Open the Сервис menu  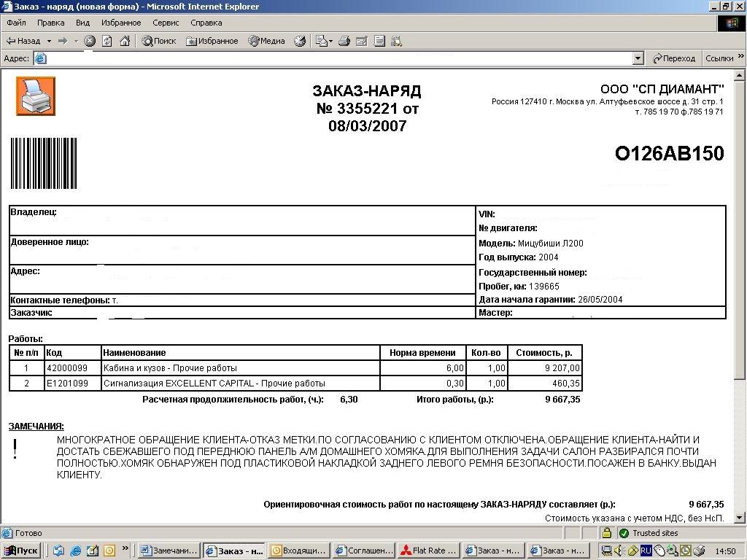[166, 23]
